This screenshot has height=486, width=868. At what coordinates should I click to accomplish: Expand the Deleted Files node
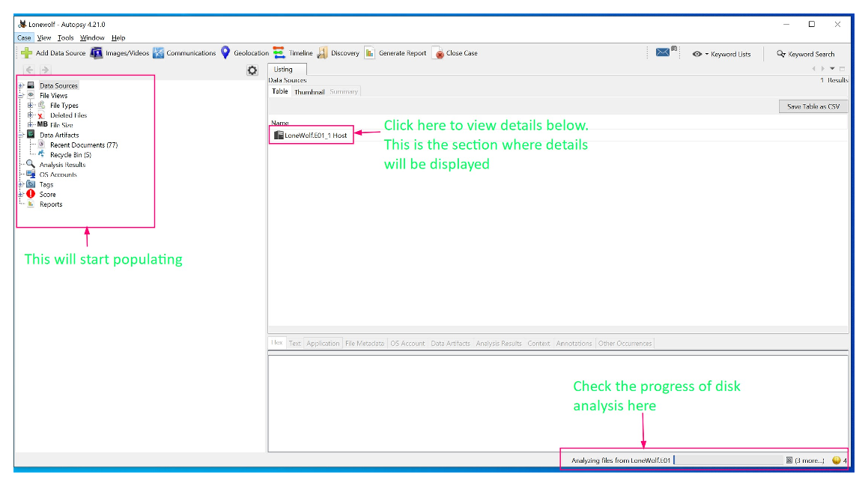point(31,115)
